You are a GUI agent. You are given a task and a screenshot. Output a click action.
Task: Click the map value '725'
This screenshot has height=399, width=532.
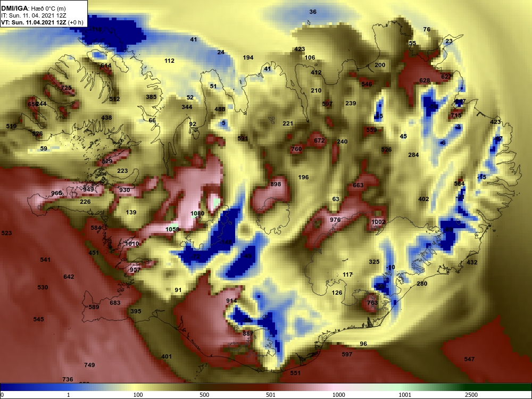[66, 88]
